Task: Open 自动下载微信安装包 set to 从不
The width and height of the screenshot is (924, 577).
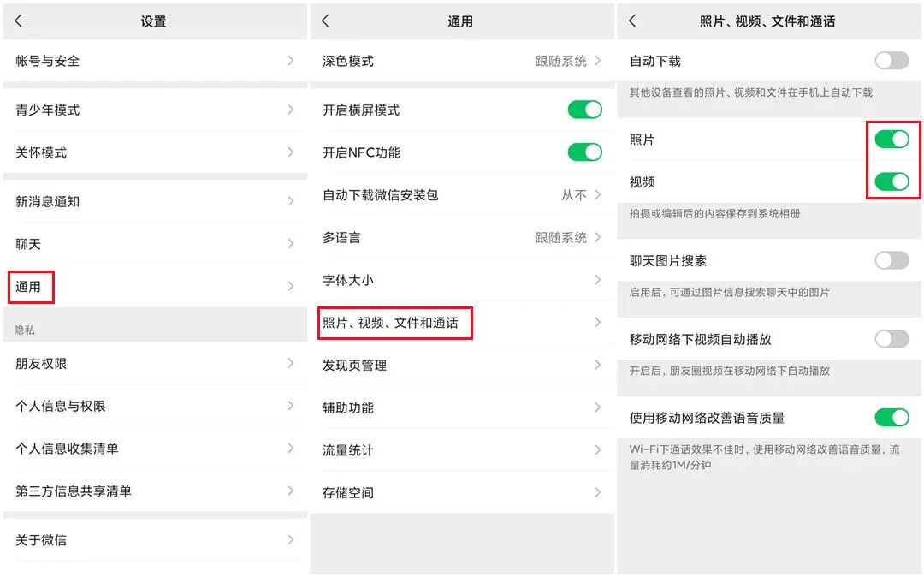Action: pyautogui.click(x=462, y=194)
